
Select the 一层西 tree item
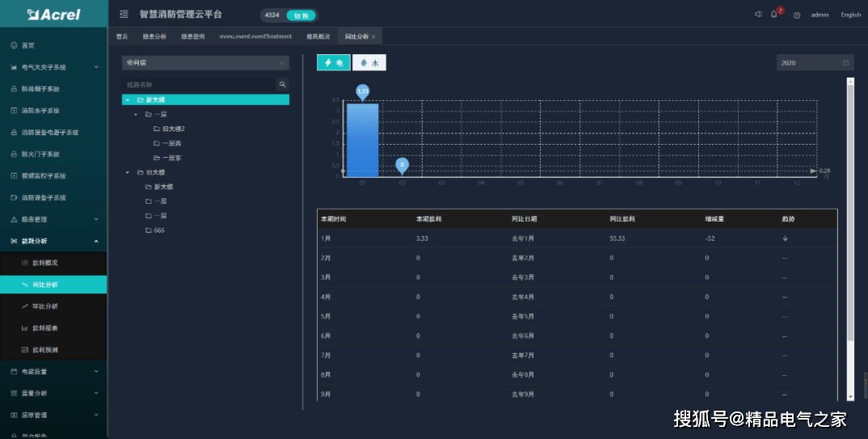point(171,143)
